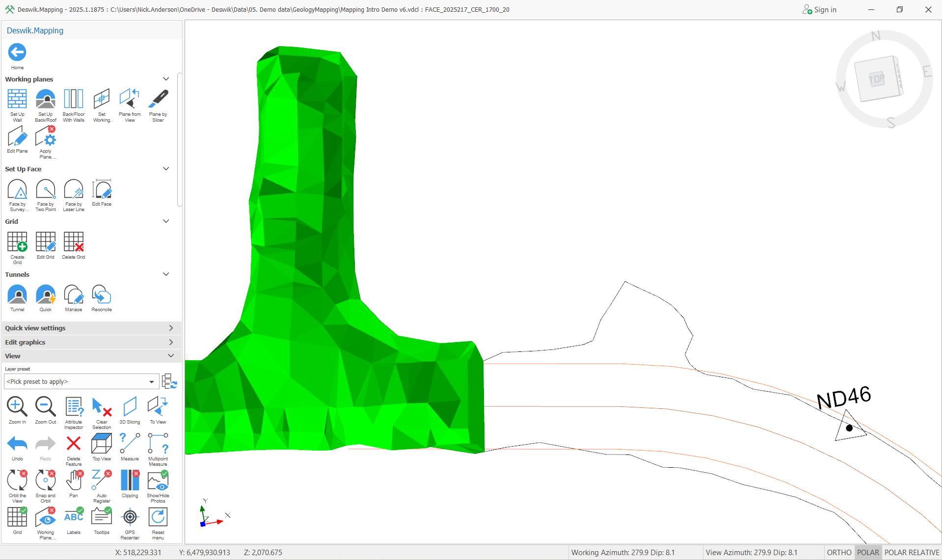942x560 pixels.
Task: Toggle Show/Hide Photos
Action: tap(158, 486)
